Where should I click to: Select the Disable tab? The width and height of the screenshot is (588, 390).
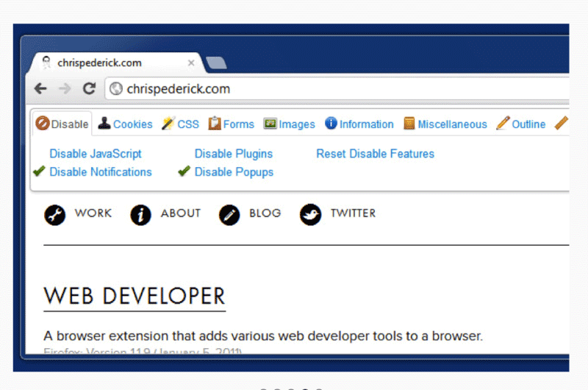coord(62,124)
